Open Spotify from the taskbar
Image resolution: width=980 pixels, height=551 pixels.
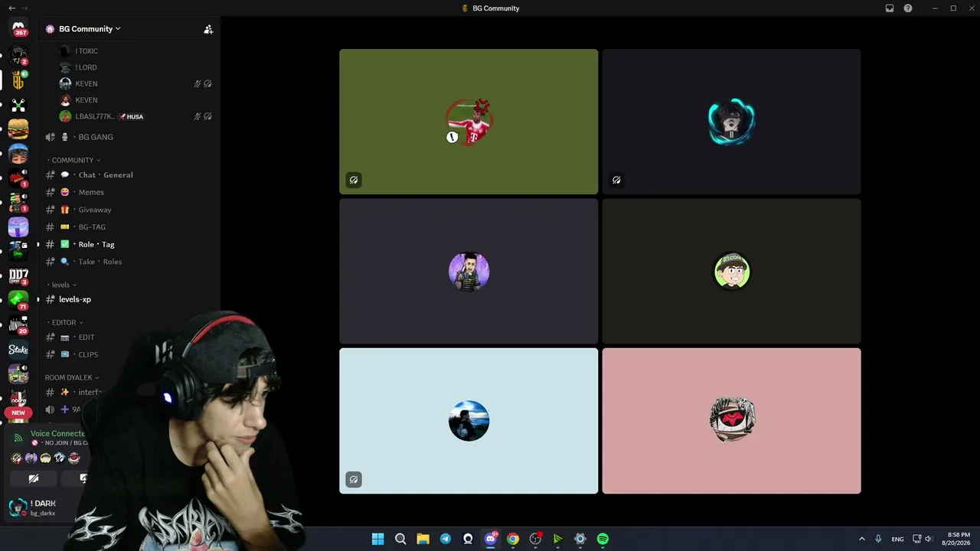tap(603, 539)
